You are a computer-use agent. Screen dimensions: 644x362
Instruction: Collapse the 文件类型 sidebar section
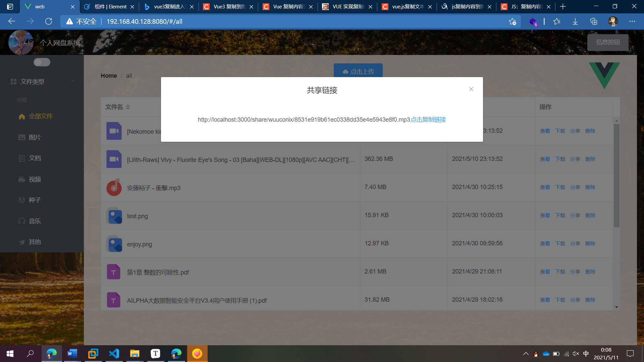[x=73, y=81]
